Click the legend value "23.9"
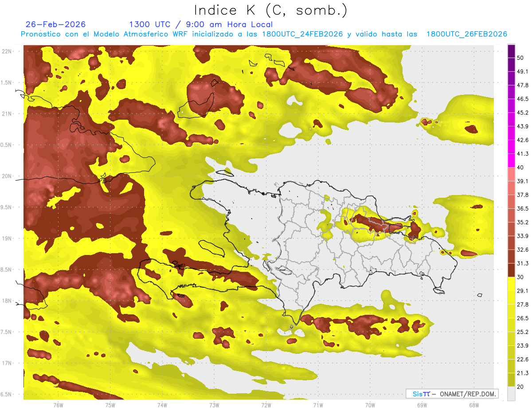Viewport: 532px width, 411px height. (523, 346)
